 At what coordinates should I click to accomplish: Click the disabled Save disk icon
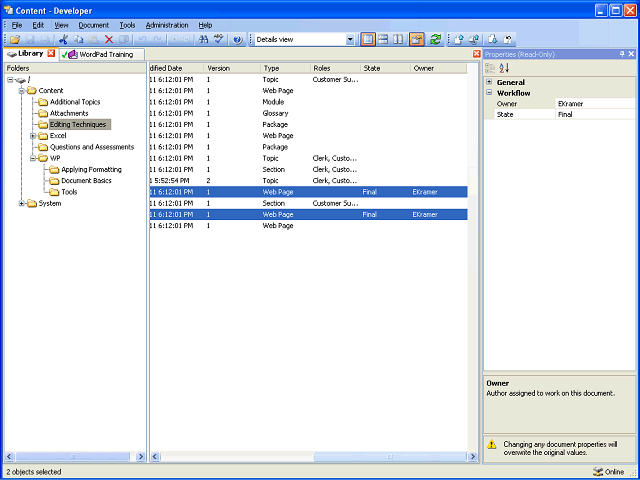pyautogui.click(x=30, y=40)
